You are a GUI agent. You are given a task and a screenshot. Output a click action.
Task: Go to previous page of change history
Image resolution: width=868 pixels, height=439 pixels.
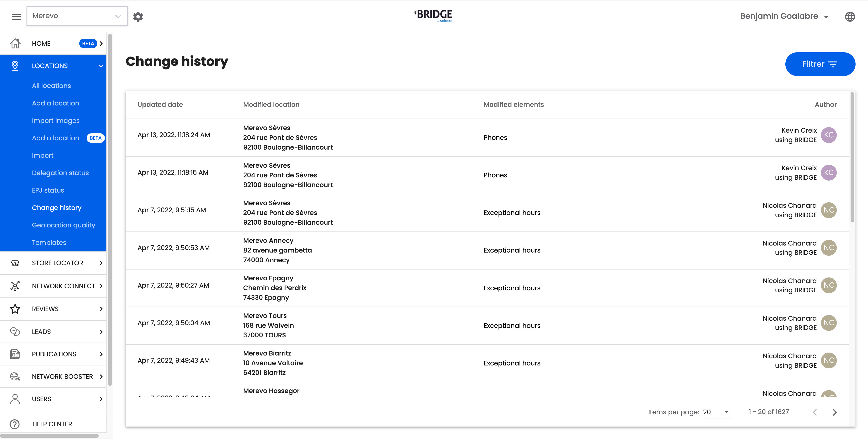click(815, 412)
